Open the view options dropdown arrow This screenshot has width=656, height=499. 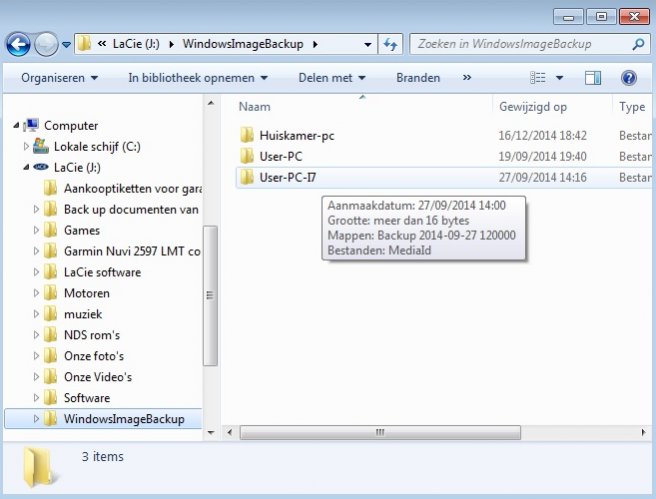click(x=559, y=78)
